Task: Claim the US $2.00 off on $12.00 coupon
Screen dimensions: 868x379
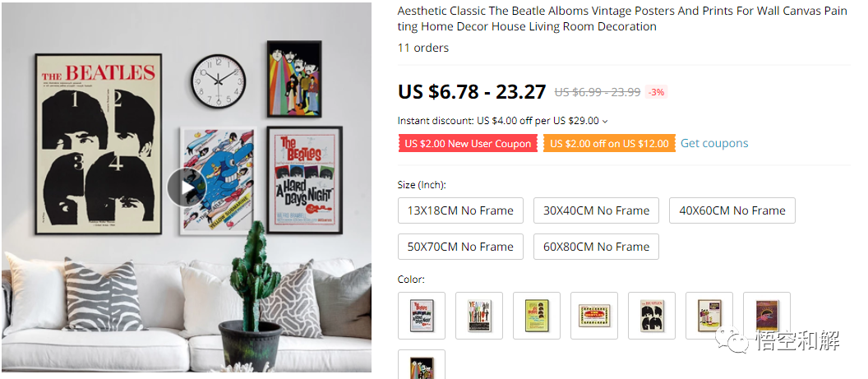Action: 609,143
